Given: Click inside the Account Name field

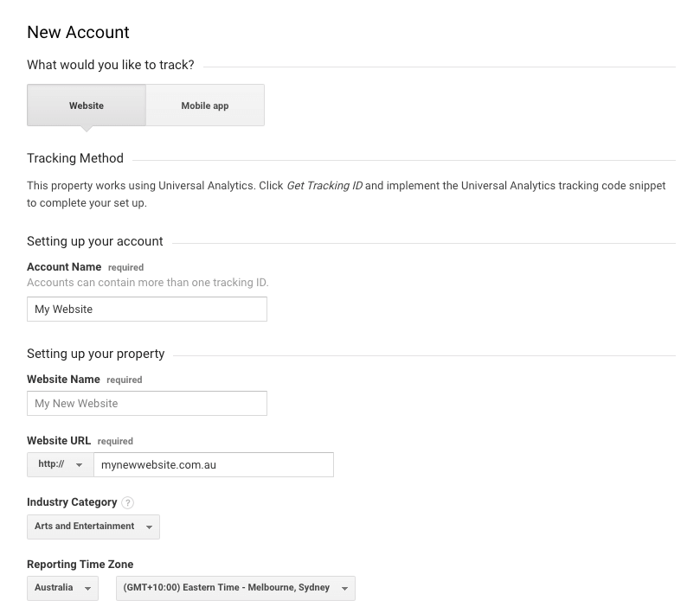Looking at the screenshot, I should click(147, 309).
